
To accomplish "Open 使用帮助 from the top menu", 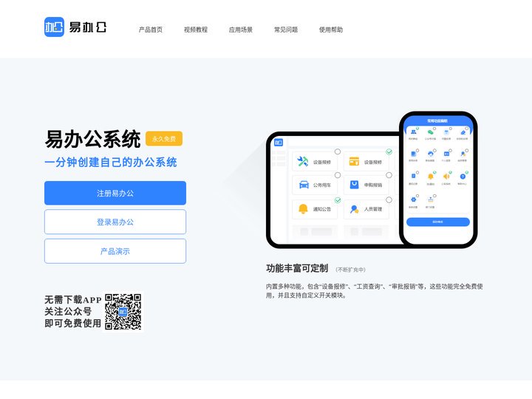I will click(331, 30).
